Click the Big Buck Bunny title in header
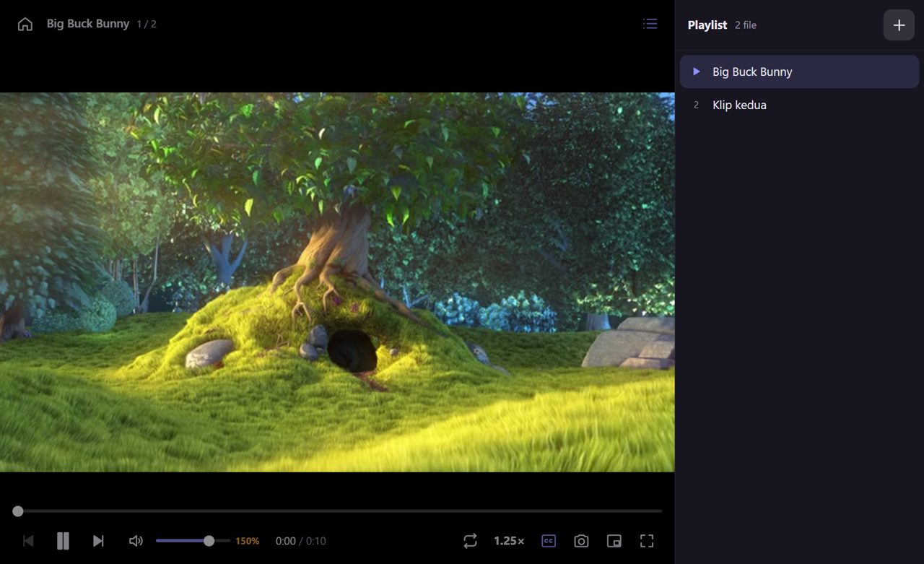This screenshot has height=564, width=924. (x=88, y=24)
